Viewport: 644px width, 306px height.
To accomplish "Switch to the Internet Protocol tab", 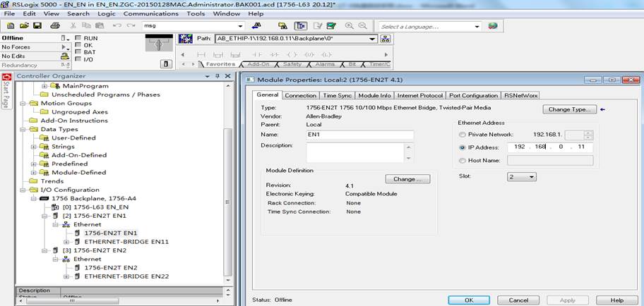I will (x=419, y=95).
